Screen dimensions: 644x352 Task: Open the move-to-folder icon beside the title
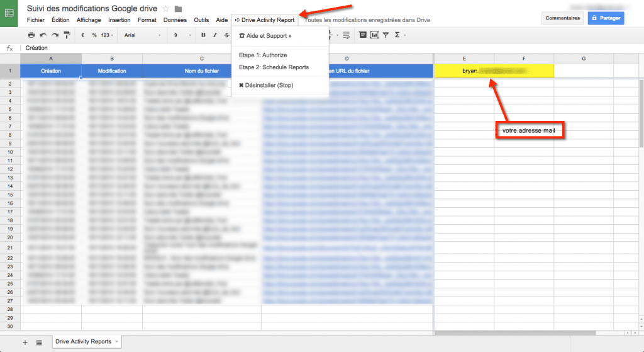[x=178, y=9]
